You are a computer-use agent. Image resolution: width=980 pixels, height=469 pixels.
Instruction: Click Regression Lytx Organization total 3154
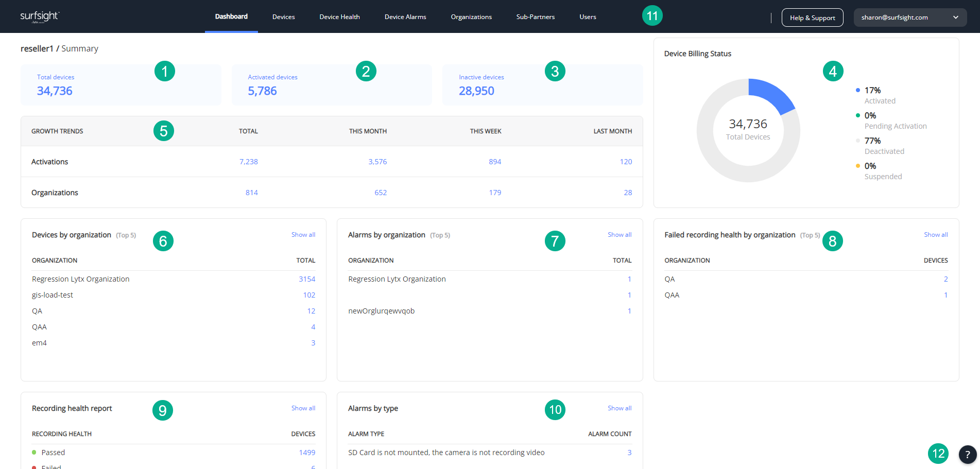tap(307, 279)
